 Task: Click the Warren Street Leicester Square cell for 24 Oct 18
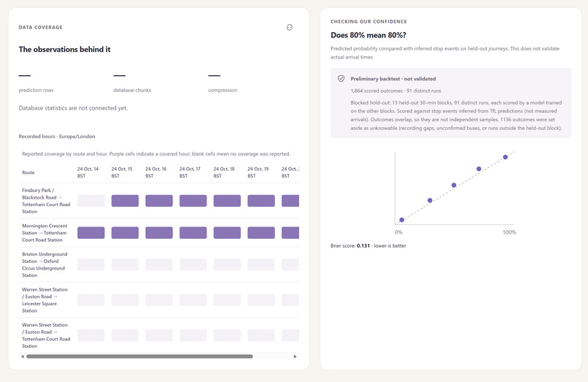coord(227,300)
